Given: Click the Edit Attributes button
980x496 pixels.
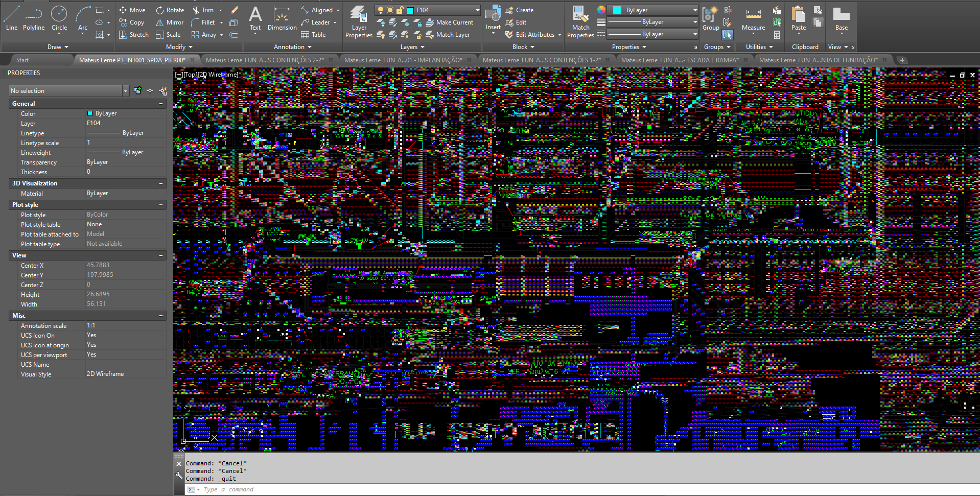Looking at the screenshot, I should 533,34.
